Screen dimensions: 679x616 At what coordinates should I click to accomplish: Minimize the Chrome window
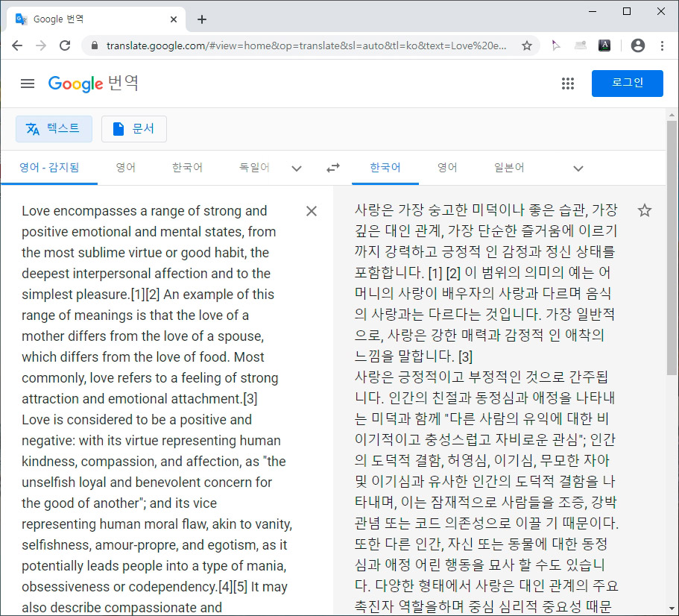click(x=593, y=11)
